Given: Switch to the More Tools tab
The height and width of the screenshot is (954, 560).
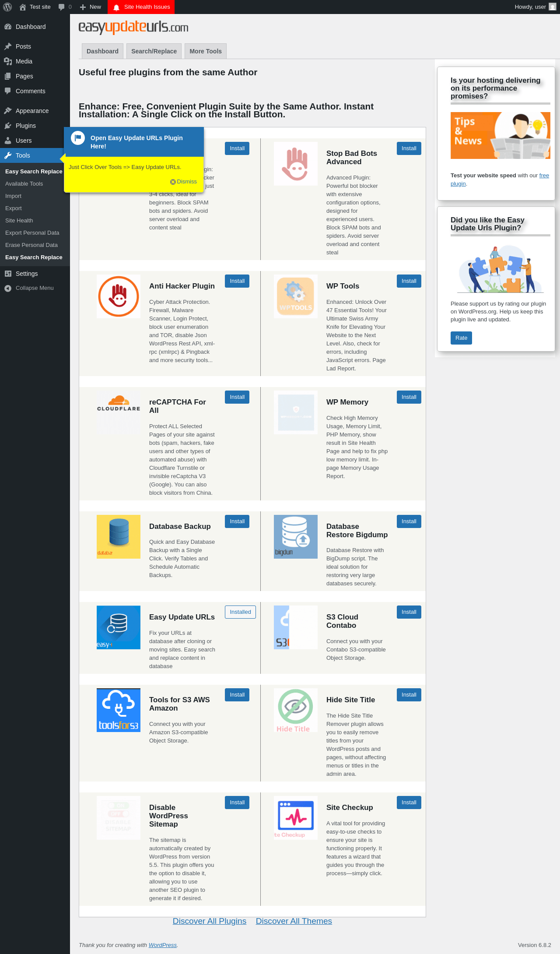Looking at the screenshot, I should pyautogui.click(x=206, y=51).
